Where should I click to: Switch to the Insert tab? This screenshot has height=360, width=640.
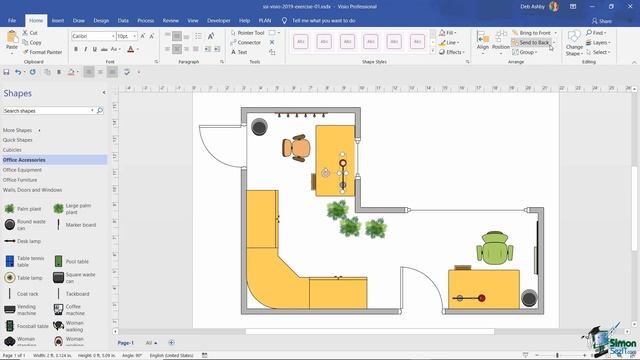click(x=58, y=20)
